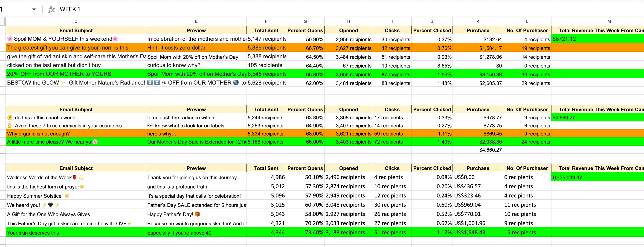This screenshot has height=247, width=644.
Task: Click the green $8721.12 revenue cell
Action: click(598, 39)
